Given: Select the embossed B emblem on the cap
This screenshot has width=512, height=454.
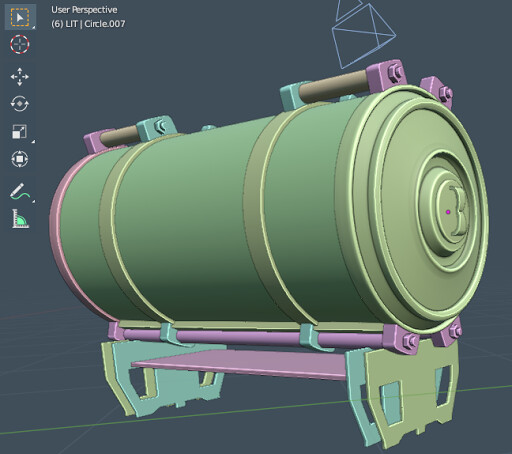Looking at the screenshot, I should pos(459,211).
